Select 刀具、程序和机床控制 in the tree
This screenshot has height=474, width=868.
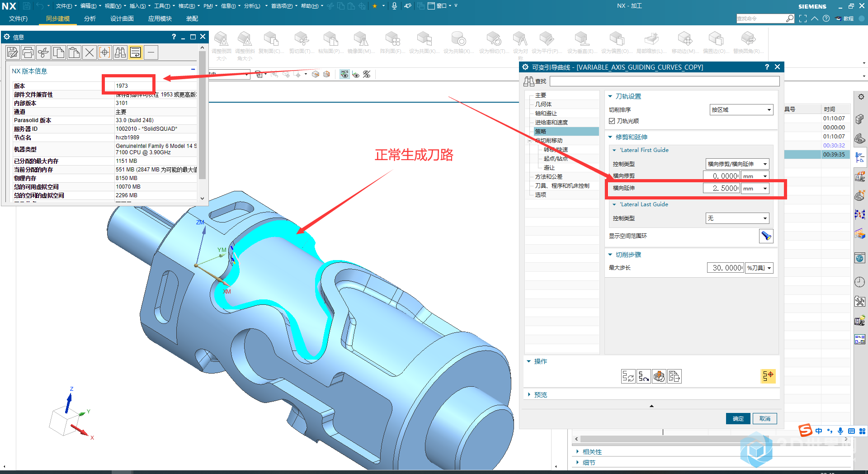(x=562, y=186)
